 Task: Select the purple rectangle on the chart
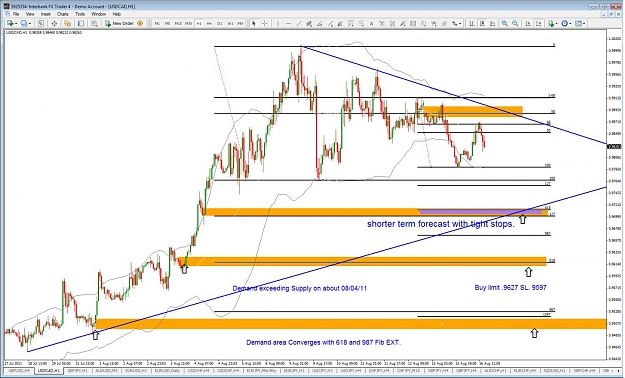[x=481, y=212]
